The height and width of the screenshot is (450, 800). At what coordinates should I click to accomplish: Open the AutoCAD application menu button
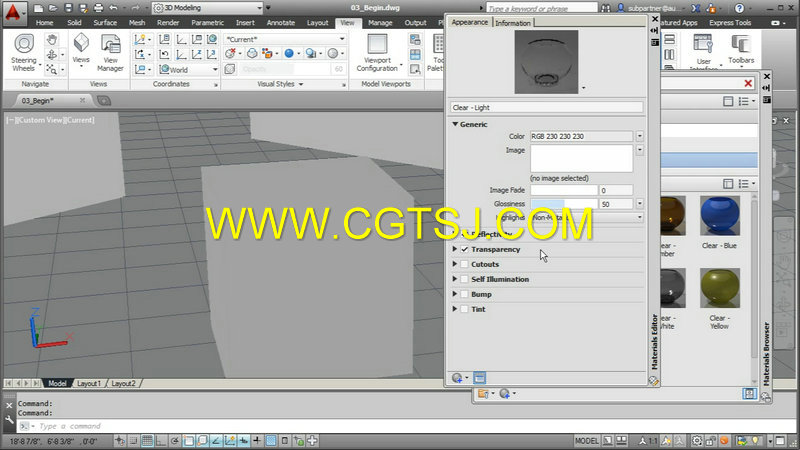[13, 12]
